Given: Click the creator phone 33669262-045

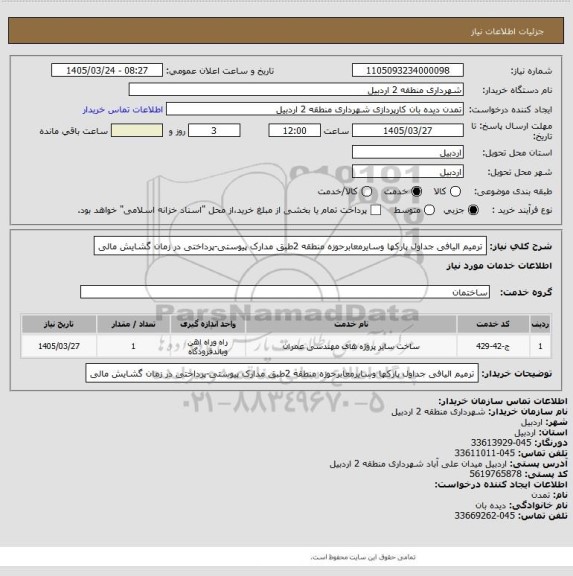Looking at the screenshot, I should tap(484, 516).
